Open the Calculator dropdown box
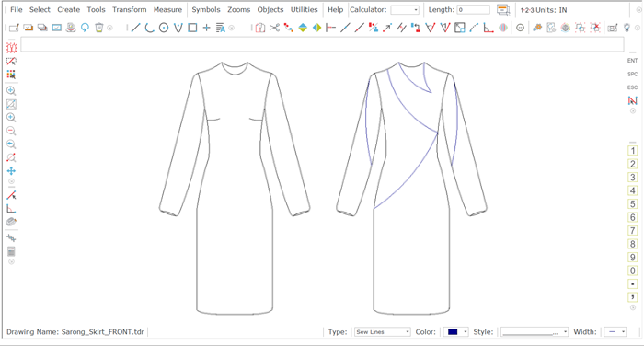This screenshot has width=644, height=346. (405, 10)
